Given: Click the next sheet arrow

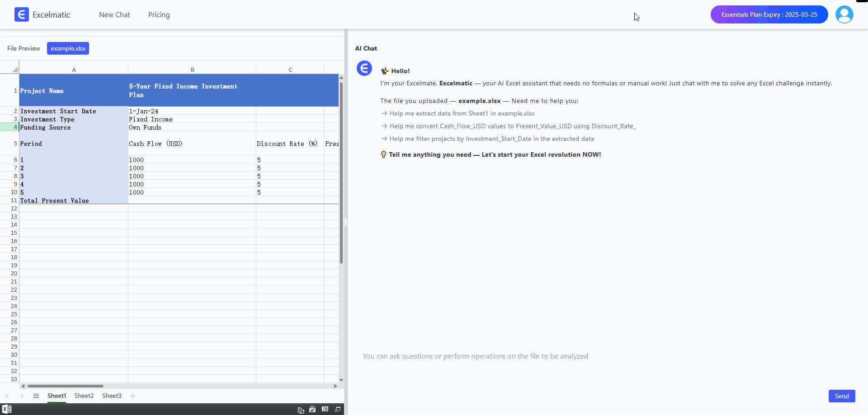Looking at the screenshot, I should click(21, 396).
